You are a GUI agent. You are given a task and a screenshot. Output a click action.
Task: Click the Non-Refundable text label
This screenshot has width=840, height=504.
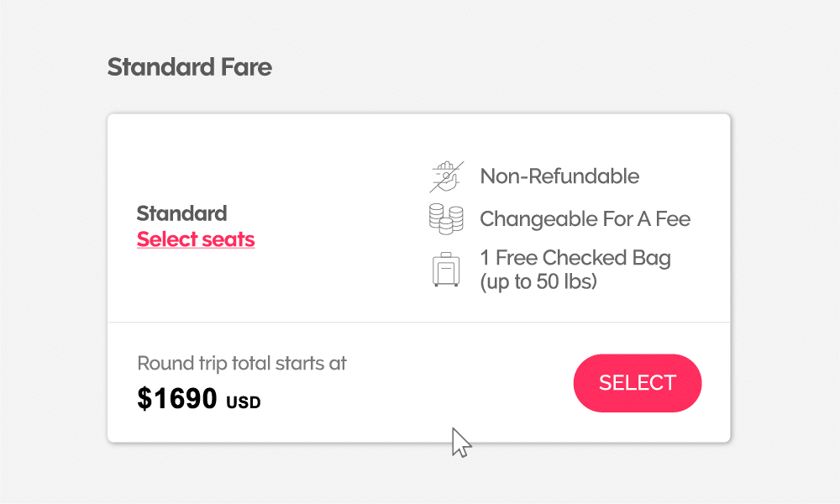coord(559,176)
